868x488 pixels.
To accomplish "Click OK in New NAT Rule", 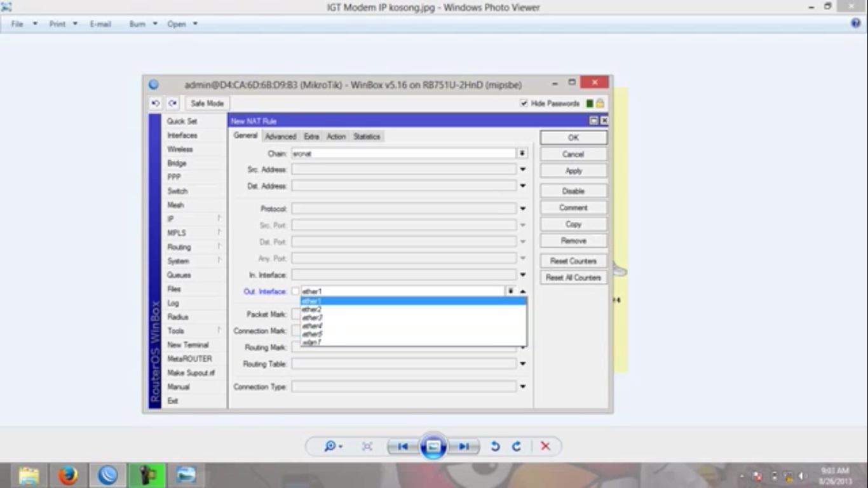I will coord(573,137).
